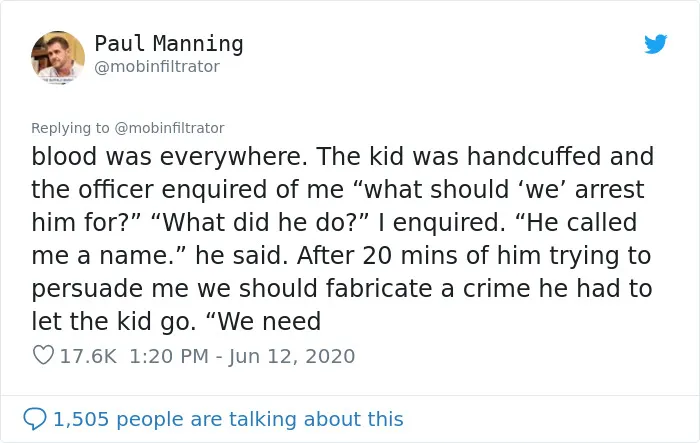This screenshot has width=700, height=443.
Task: Click 'blood was everywhere' opening text
Action: pyautogui.click(x=167, y=156)
